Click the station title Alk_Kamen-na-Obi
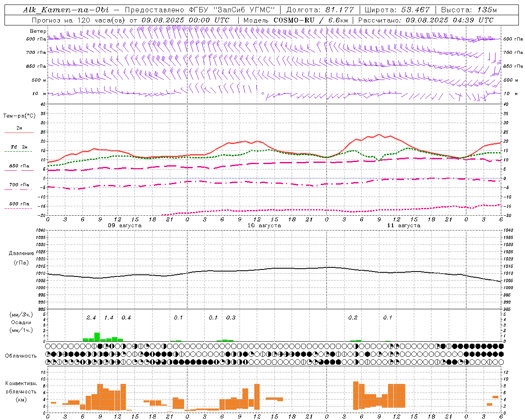Screen dimensions: 525x420 coord(66,10)
